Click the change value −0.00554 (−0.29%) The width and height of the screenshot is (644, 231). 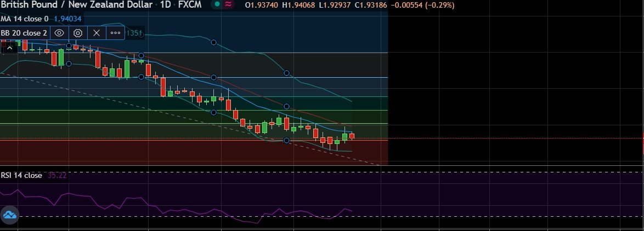click(422, 5)
